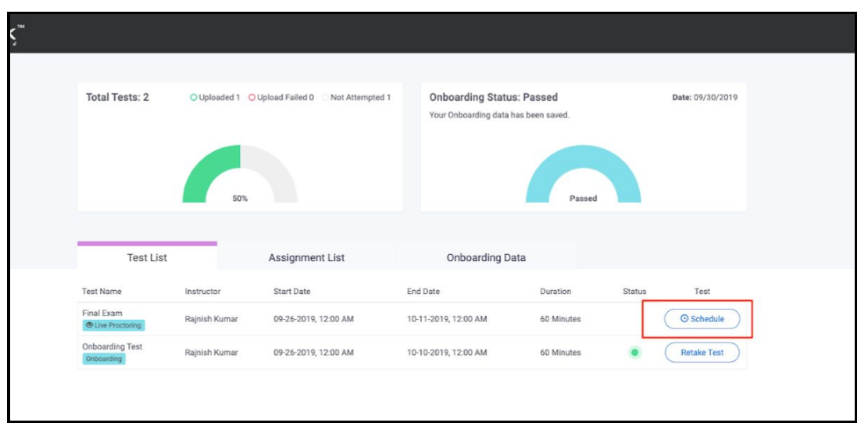The width and height of the screenshot is (868, 430).
Task: Click the logo in the top header
Action: [x=17, y=35]
